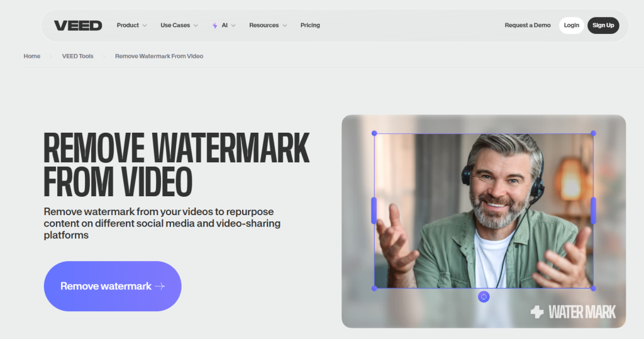The image size is (644, 339).
Task: Click the bottom-left corner handle of selection
Action: click(374, 289)
